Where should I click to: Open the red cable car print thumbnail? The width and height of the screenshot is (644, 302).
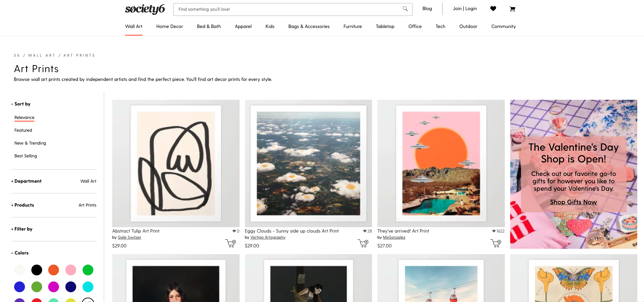(x=441, y=278)
